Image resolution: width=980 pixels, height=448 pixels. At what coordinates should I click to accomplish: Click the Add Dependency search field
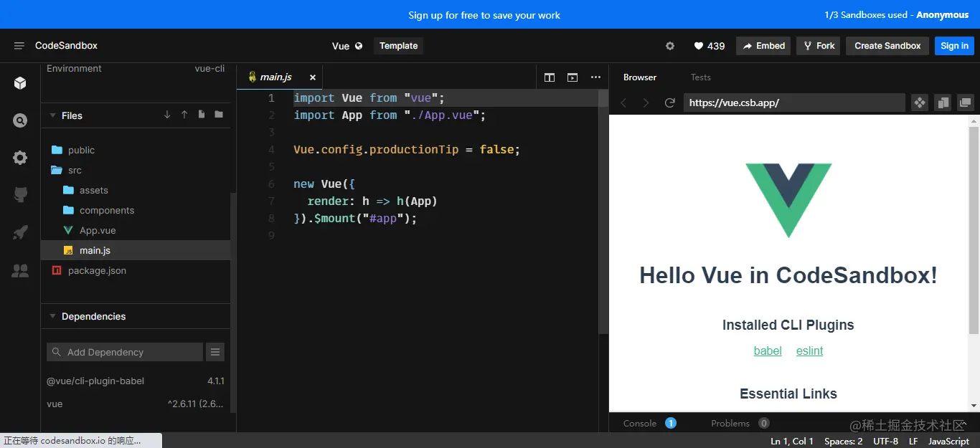click(x=125, y=352)
